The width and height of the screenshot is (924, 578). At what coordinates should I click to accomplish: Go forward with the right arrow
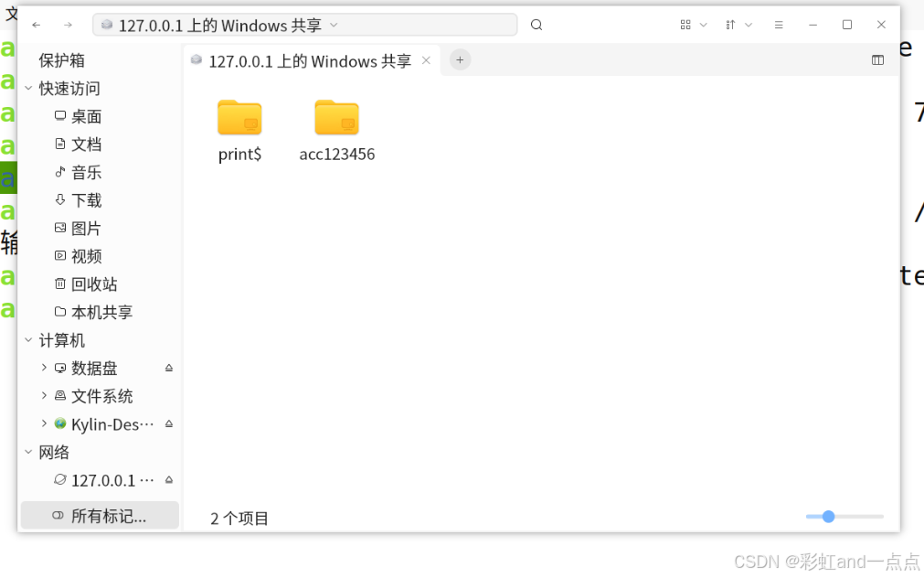coord(69,25)
